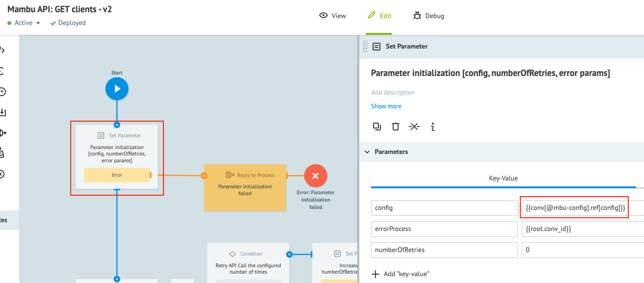Image resolution: width=644 pixels, height=283 pixels.
Task: Click the code icon in left sidebar
Action: click(2, 50)
